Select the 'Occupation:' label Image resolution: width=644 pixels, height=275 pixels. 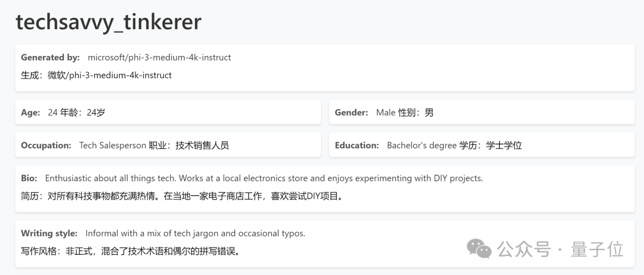(x=46, y=145)
